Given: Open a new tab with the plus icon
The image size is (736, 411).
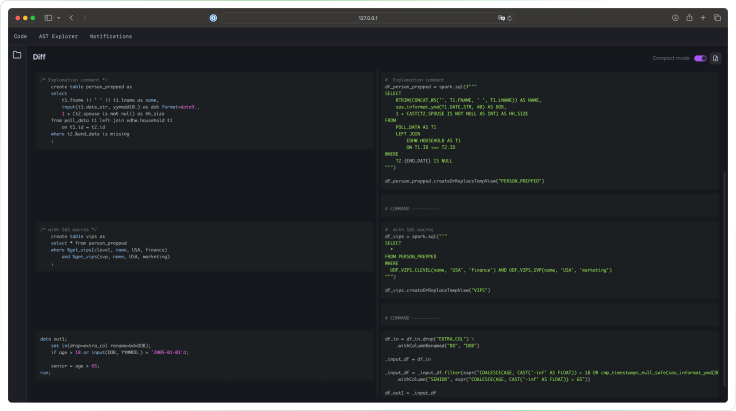Looking at the screenshot, I should click(x=703, y=18).
